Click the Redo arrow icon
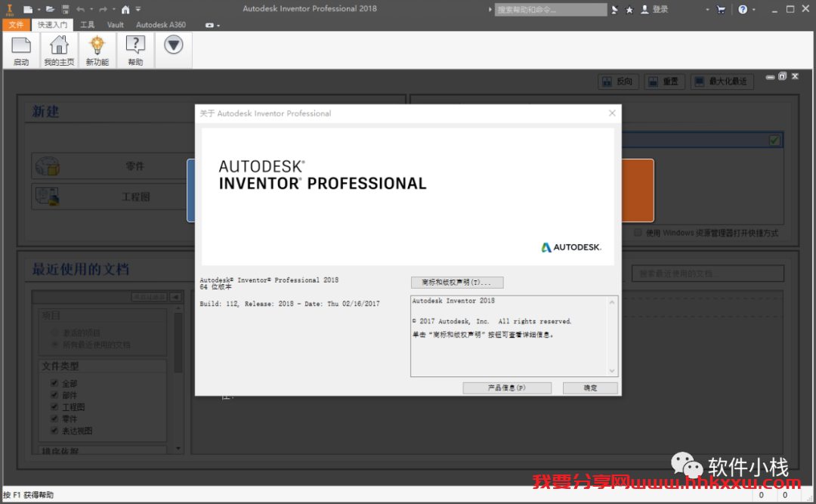 (x=103, y=9)
